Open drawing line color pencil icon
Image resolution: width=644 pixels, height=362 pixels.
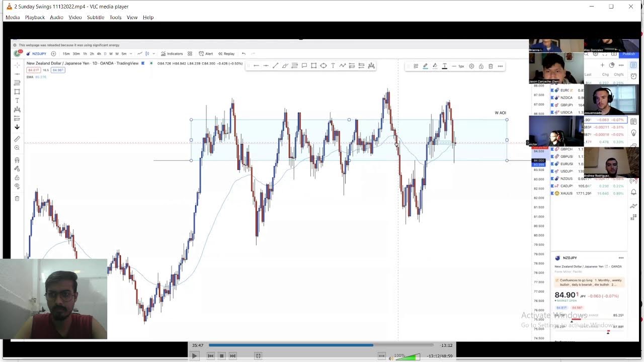[x=425, y=66]
